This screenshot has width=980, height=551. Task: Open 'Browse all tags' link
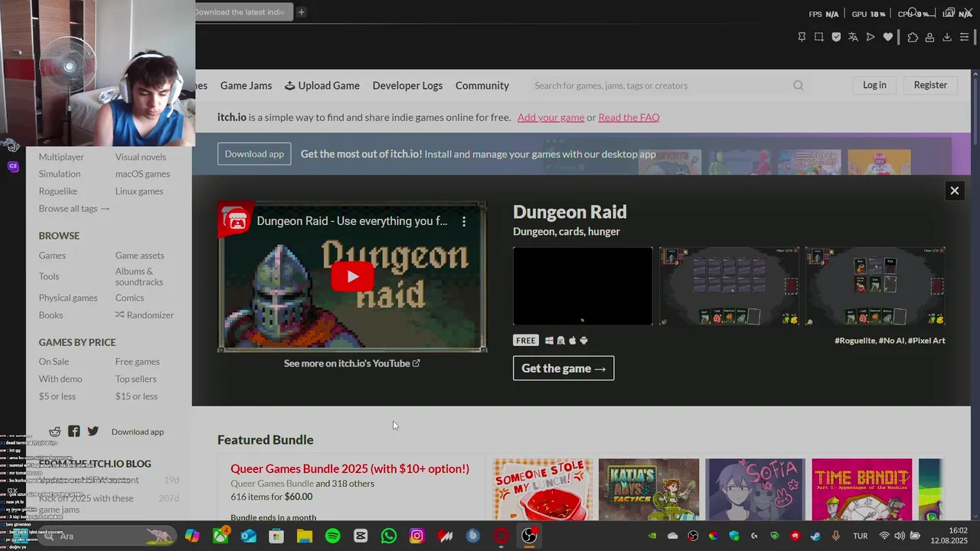pyautogui.click(x=74, y=208)
